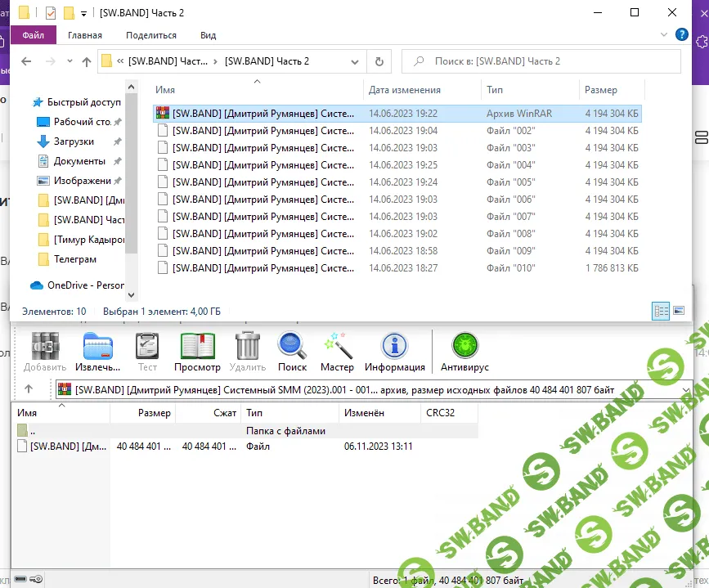Click the WinRAR Extract (Извлечь) icon

(97, 352)
